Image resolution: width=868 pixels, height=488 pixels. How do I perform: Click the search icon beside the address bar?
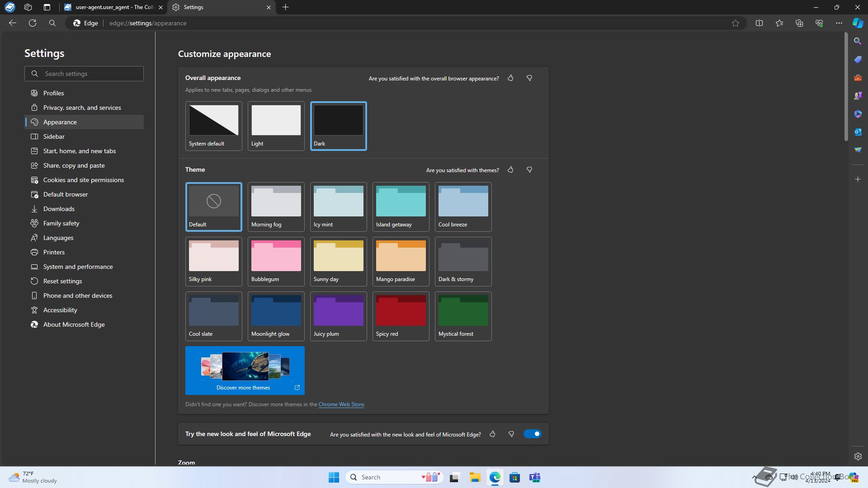52,23
